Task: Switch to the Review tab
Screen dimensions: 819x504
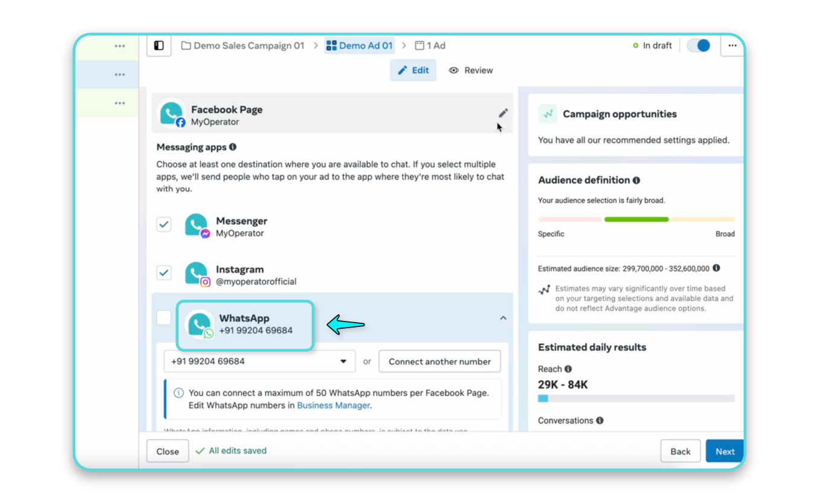Action: point(471,70)
